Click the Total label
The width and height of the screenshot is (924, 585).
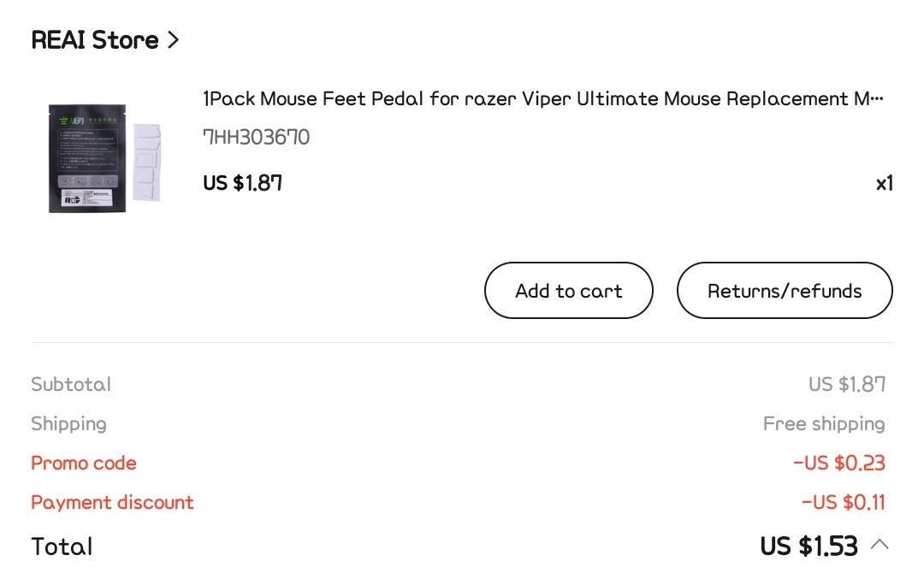(x=62, y=547)
